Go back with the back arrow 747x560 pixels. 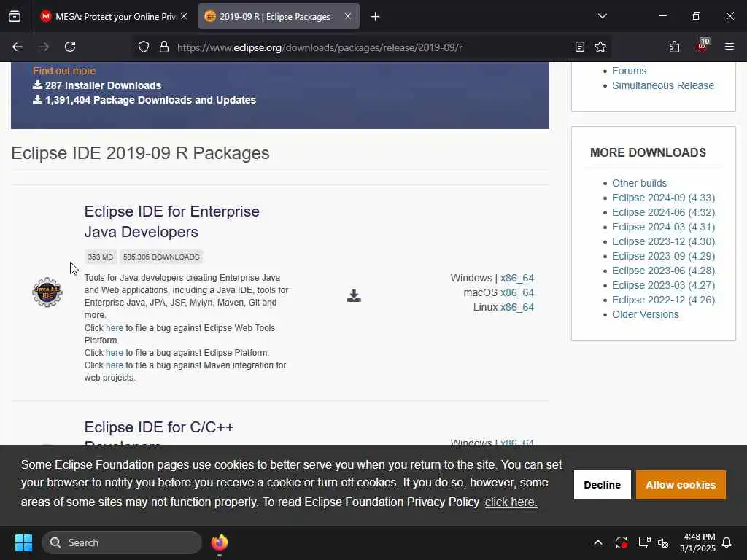(x=18, y=47)
